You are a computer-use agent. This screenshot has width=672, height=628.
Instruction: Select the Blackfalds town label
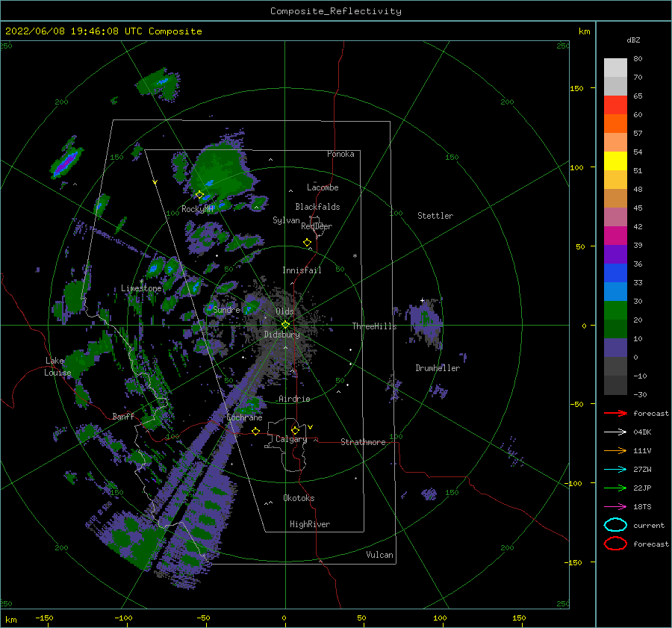tap(317, 207)
